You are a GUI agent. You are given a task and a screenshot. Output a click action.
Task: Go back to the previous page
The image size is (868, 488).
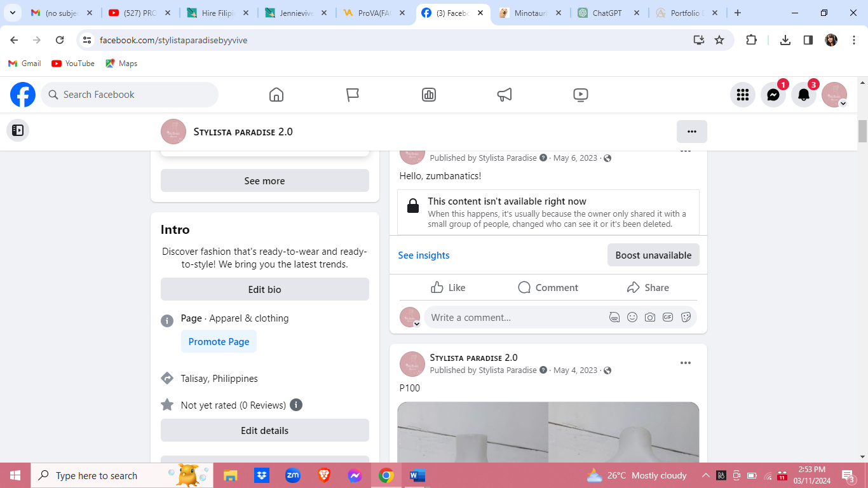14,40
